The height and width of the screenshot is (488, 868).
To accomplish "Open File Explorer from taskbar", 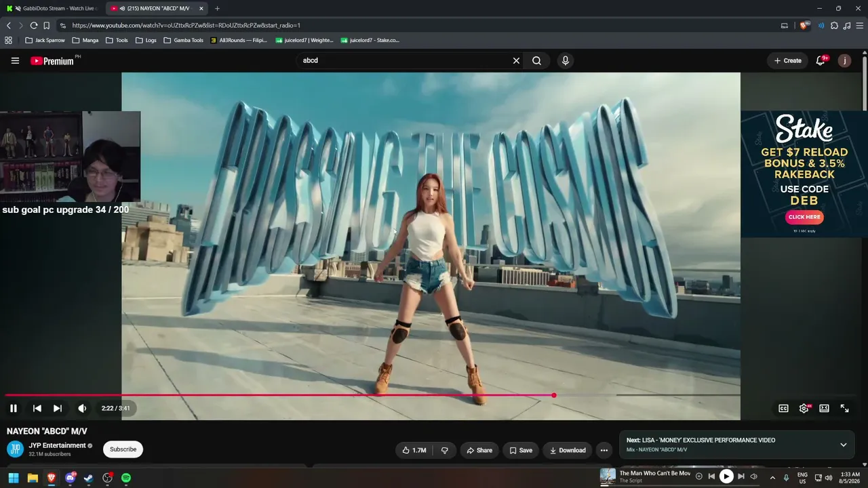I will [x=32, y=478].
